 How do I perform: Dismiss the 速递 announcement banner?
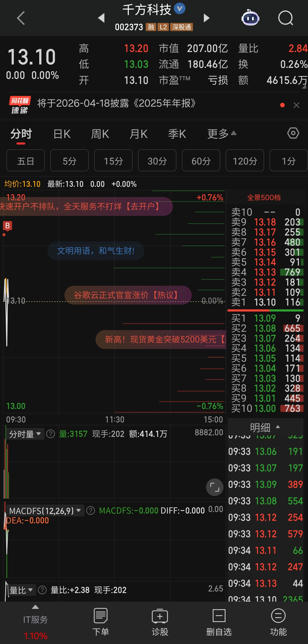[x=296, y=105]
